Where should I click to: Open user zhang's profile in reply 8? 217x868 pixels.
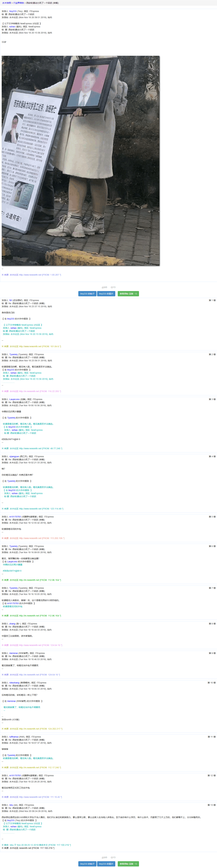[12, 624]
